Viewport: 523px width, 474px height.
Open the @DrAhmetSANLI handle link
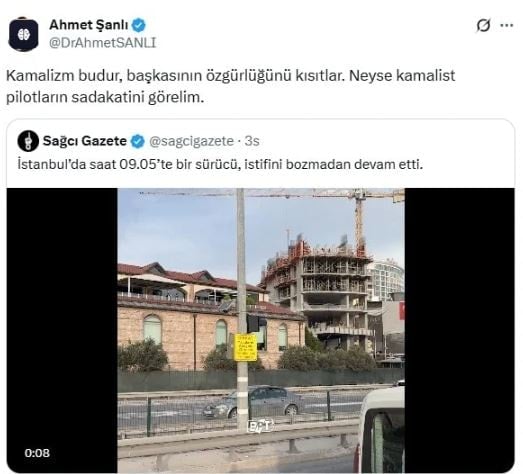tap(103, 43)
